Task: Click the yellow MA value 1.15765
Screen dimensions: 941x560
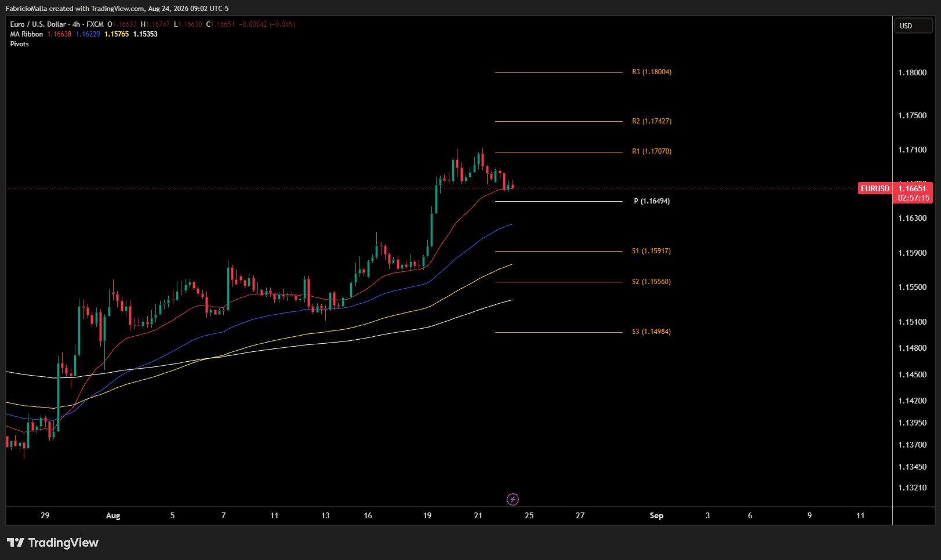Action: point(117,34)
